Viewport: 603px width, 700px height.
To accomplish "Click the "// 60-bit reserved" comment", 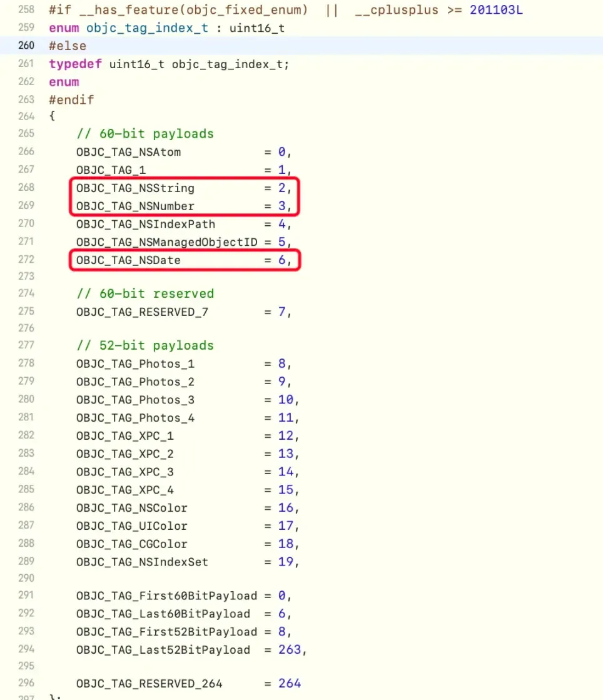I will pyautogui.click(x=144, y=293).
